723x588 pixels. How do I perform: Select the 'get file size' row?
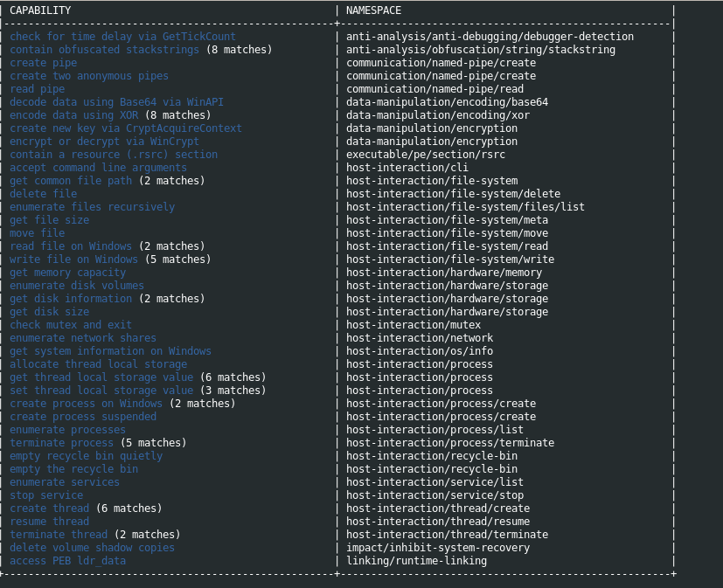[49, 220]
